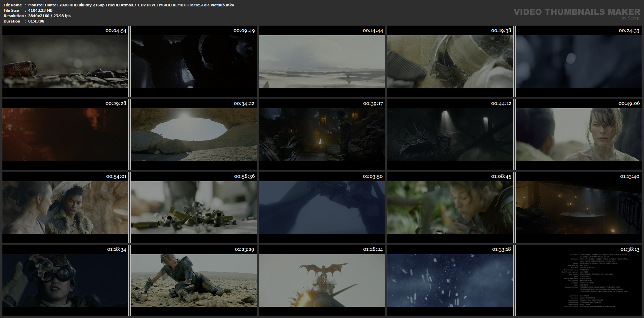Select the woman close-up at 00:49:06
644x318 pixels.
click(x=578, y=134)
